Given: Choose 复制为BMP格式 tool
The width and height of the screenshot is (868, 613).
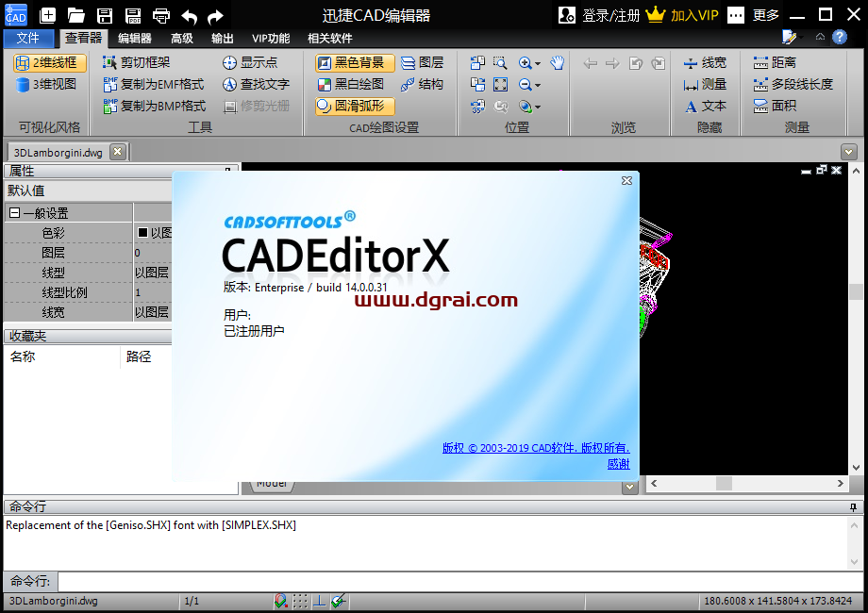Looking at the screenshot, I should [x=155, y=106].
